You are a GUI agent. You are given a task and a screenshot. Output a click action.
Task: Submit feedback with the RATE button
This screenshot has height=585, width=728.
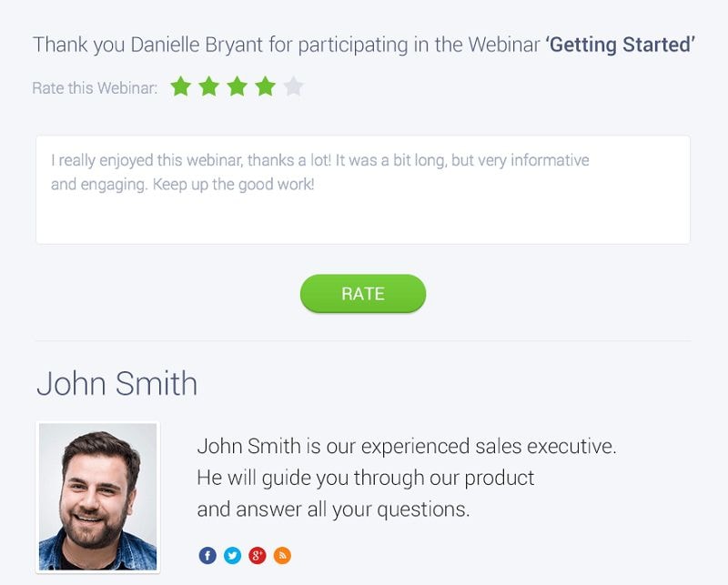tap(363, 294)
